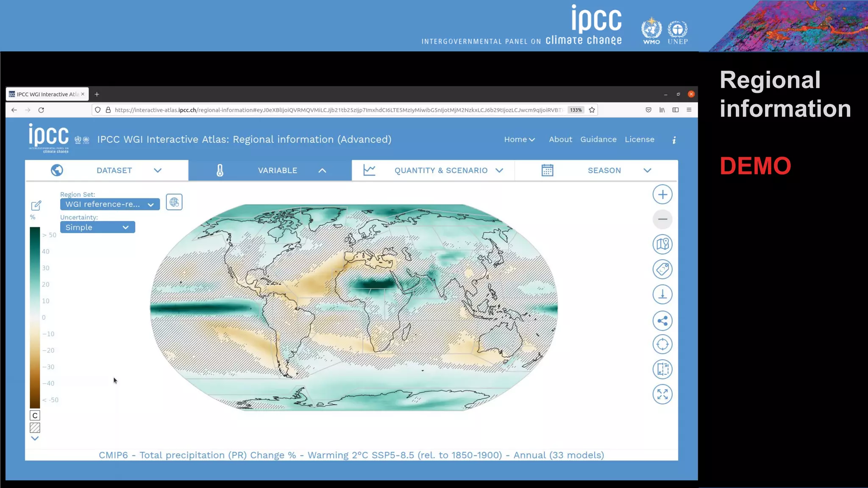868x488 pixels.
Task: Open the Uncertainty 'Simple' dropdown
Action: pos(97,227)
